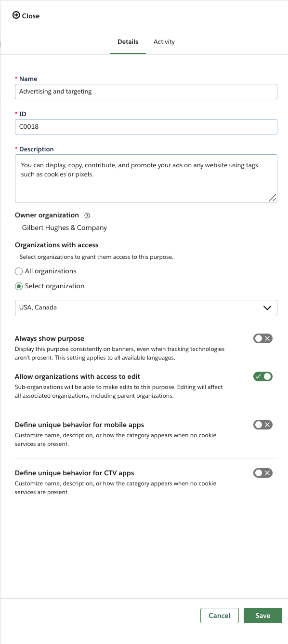Enable the Always show purpose toggle
The width and height of the screenshot is (288, 644).
263,338
